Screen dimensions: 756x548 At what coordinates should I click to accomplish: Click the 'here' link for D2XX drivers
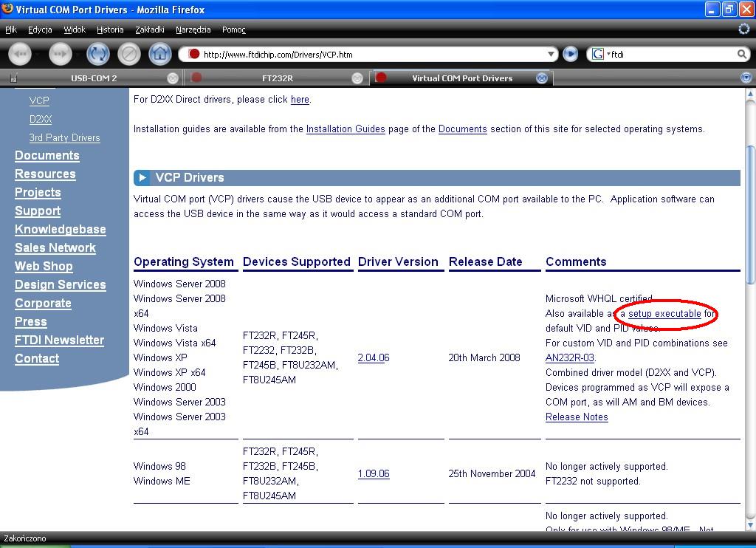click(x=300, y=100)
